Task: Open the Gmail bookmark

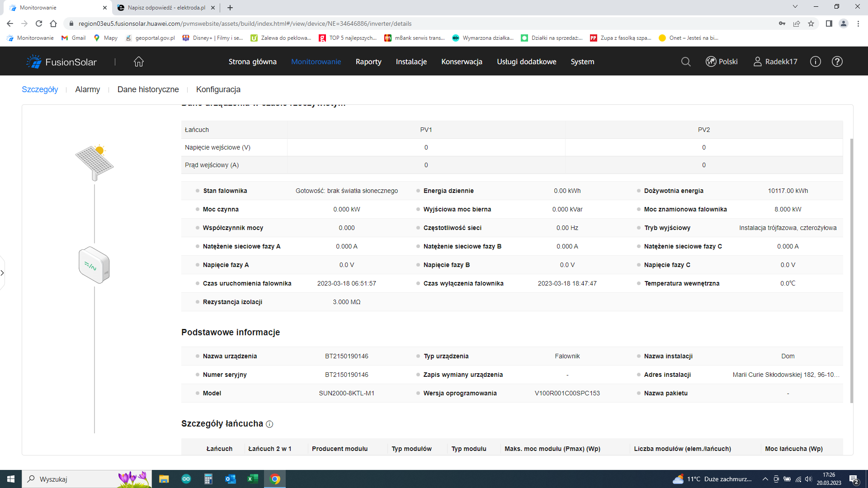Action: coord(73,38)
